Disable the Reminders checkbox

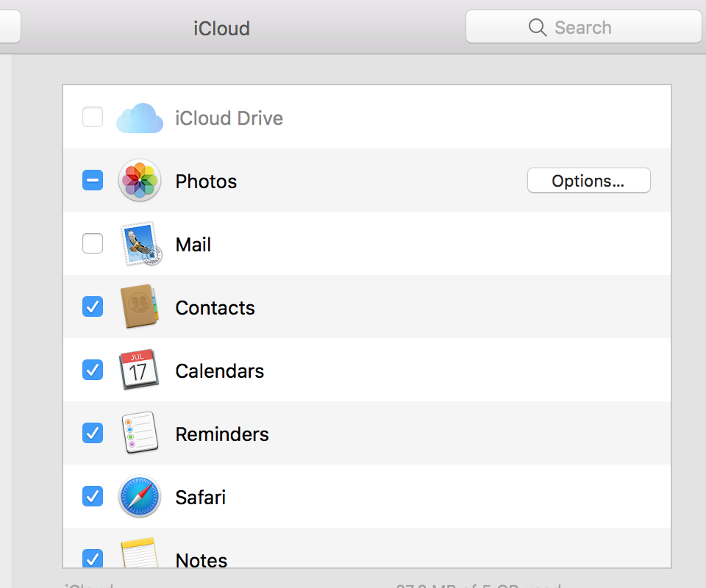[93, 433]
